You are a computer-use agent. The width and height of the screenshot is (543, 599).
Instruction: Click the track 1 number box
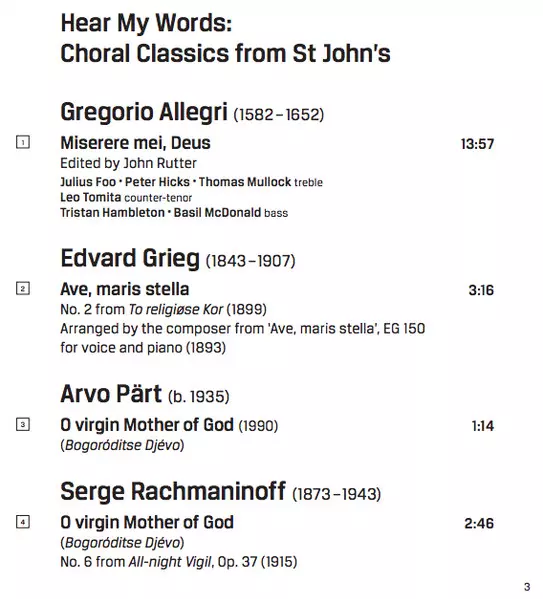click(23, 142)
